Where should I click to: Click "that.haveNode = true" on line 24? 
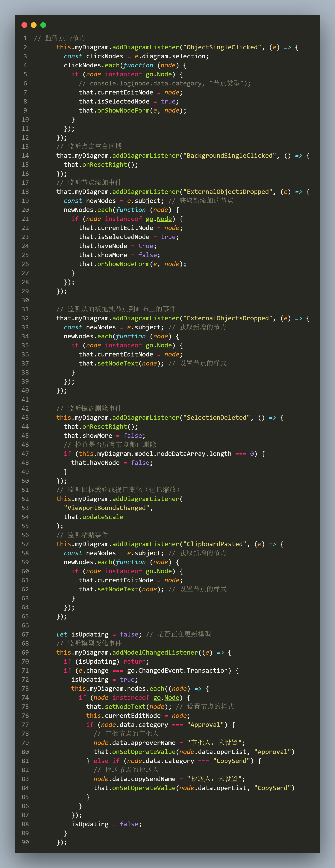116,246
